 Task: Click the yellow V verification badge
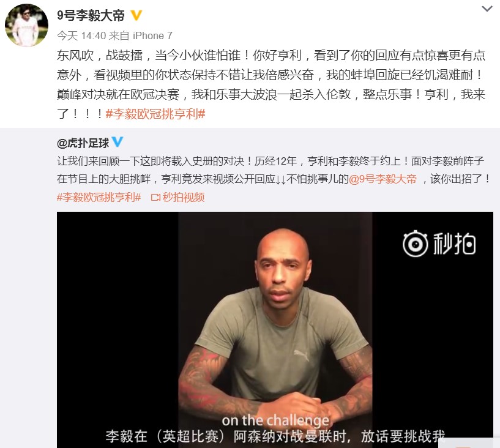(136, 15)
